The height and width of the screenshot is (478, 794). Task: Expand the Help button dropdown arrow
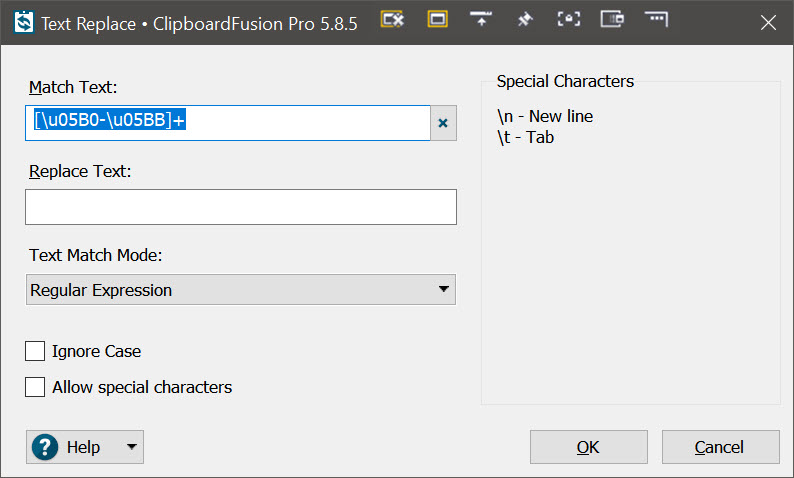[x=131, y=447]
